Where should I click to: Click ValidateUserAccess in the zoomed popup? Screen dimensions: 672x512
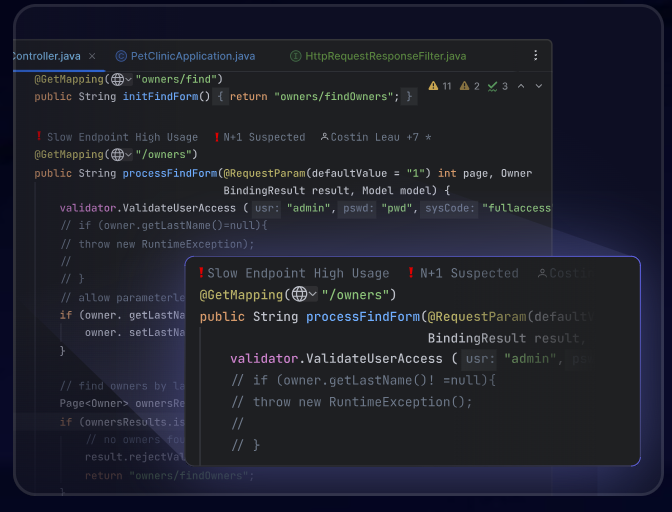374,358
